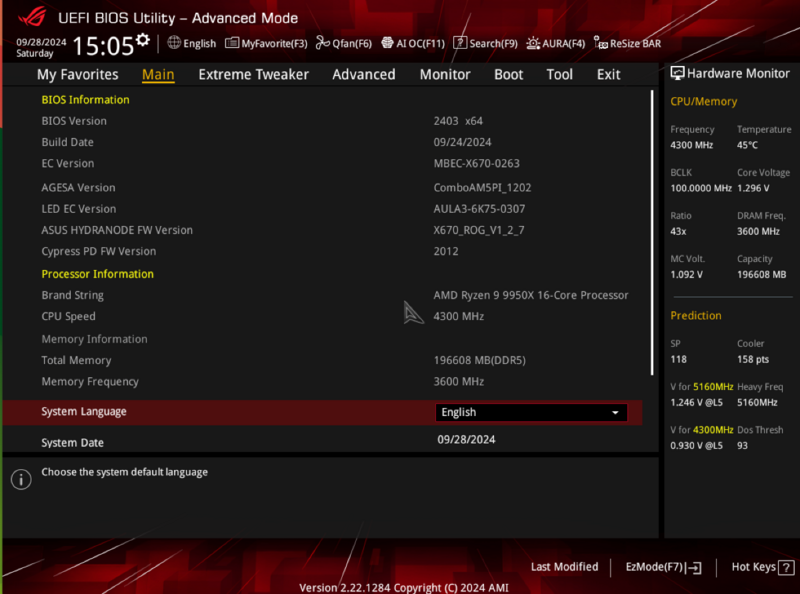Click Cypress PD FW Version value 2012
This screenshot has width=800, height=594.
(x=446, y=252)
